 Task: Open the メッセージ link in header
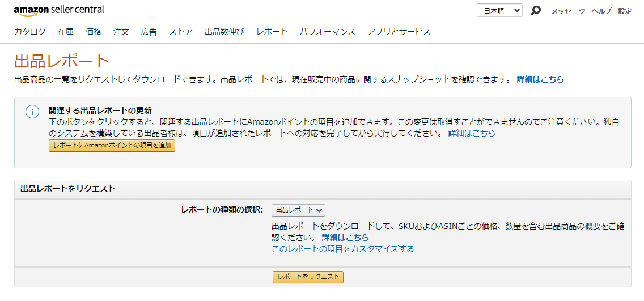[568, 11]
